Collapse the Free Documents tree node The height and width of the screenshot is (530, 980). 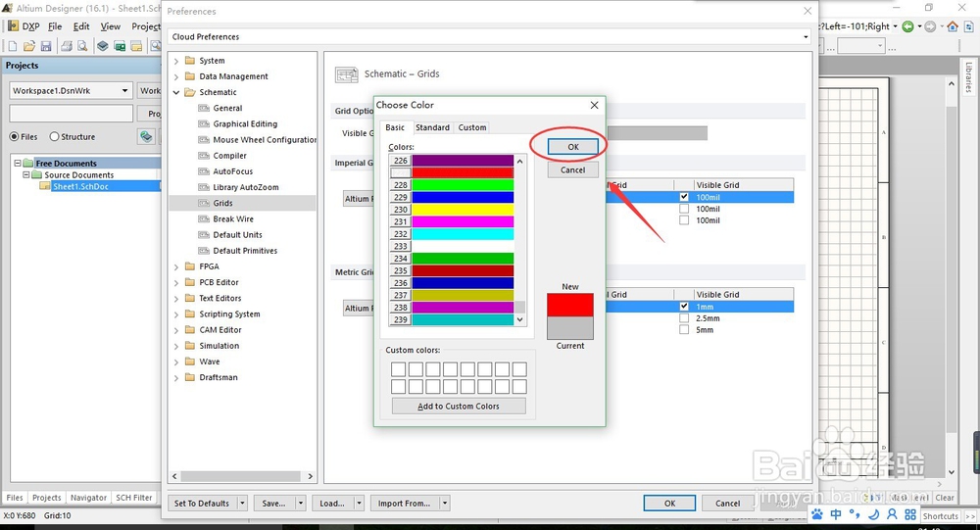(x=18, y=164)
